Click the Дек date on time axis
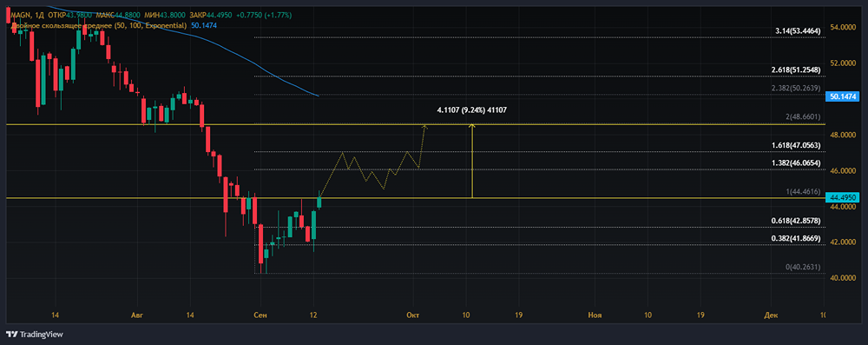This screenshot has height=345, width=868. [771, 315]
